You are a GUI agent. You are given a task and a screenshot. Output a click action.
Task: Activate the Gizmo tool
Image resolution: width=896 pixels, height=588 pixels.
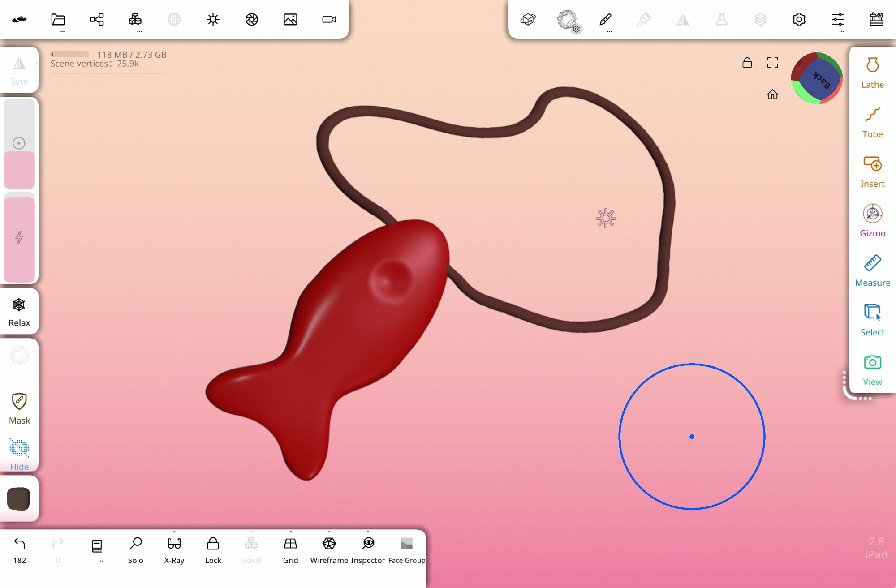pyautogui.click(x=872, y=221)
